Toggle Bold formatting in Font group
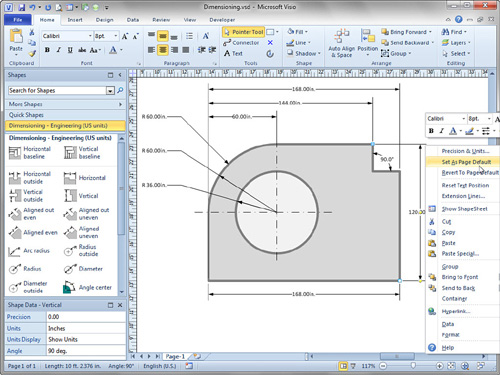 tap(47, 50)
